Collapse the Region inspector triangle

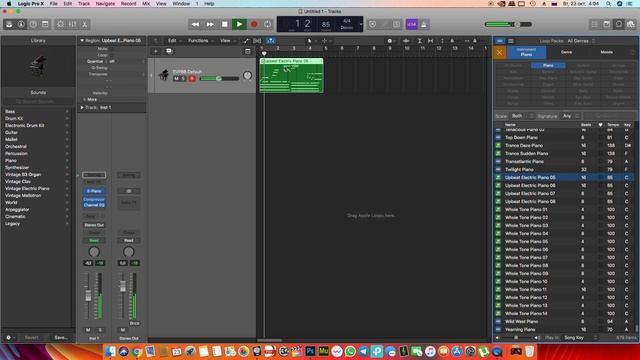(x=82, y=41)
